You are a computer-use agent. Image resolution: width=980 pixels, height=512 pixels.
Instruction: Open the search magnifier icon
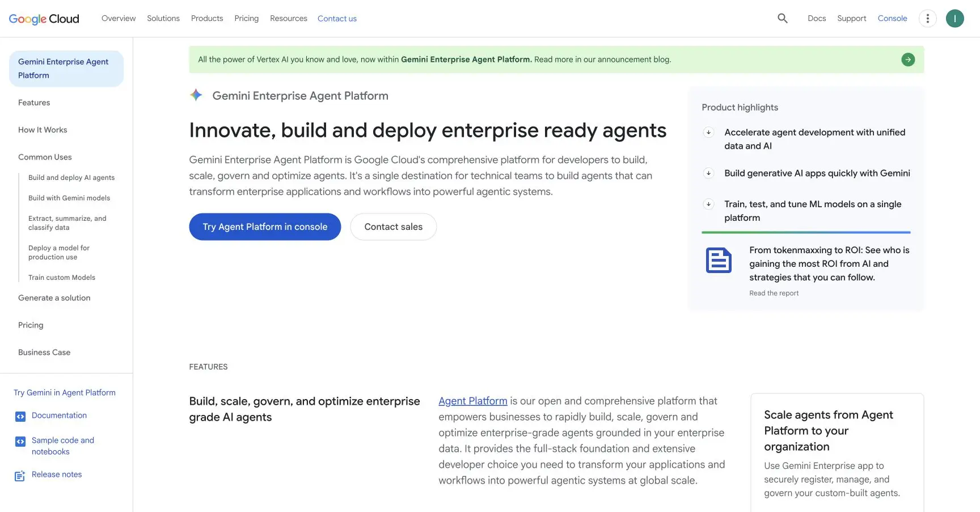(x=783, y=18)
